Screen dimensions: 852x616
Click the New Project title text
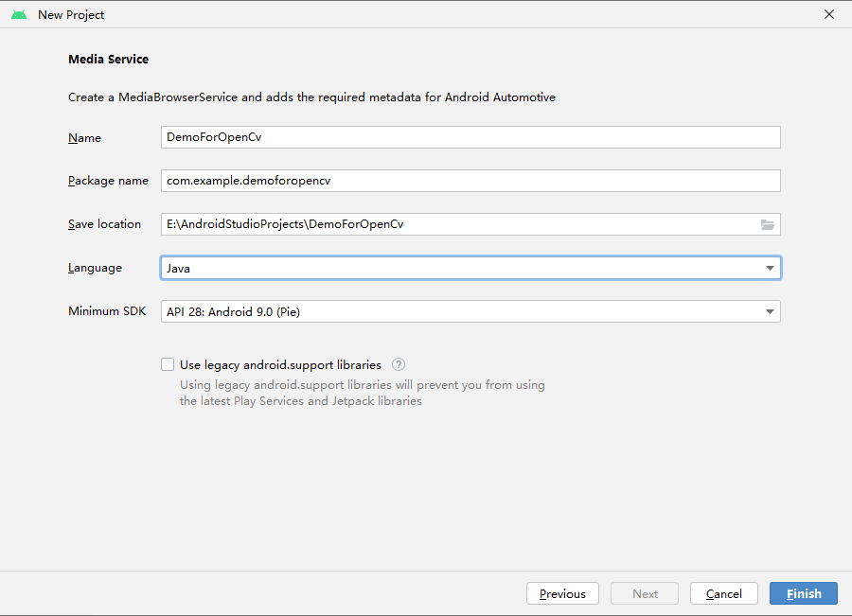[x=71, y=15]
